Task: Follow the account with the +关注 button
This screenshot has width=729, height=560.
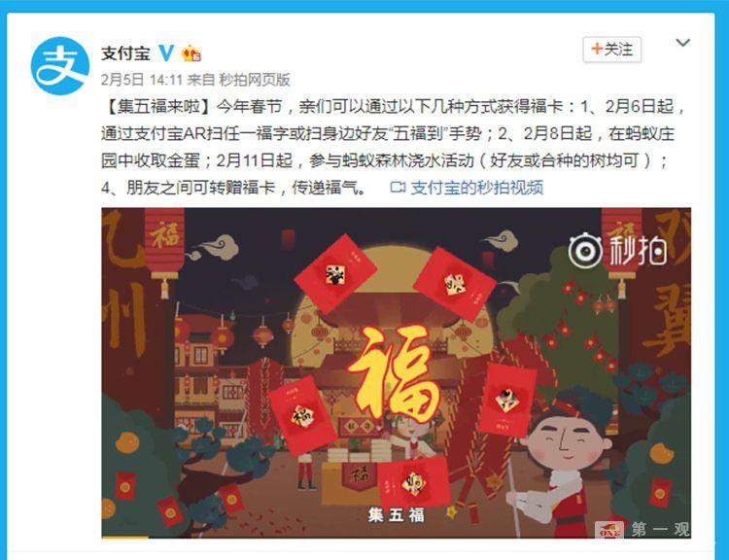Action: (611, 50)
